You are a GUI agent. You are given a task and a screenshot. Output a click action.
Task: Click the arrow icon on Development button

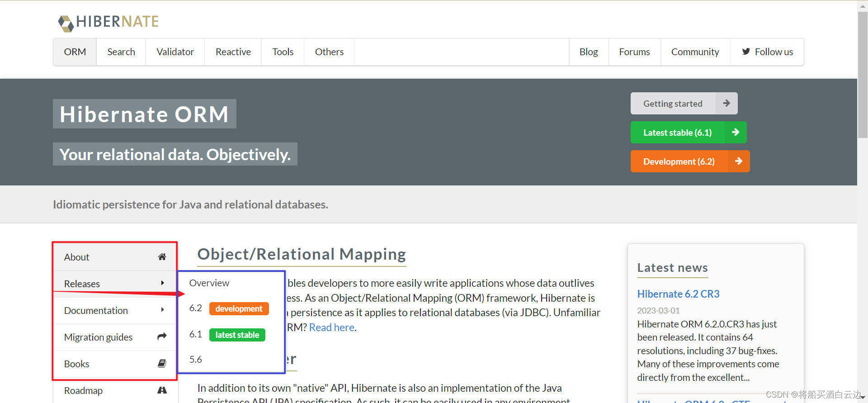(739, 161)
